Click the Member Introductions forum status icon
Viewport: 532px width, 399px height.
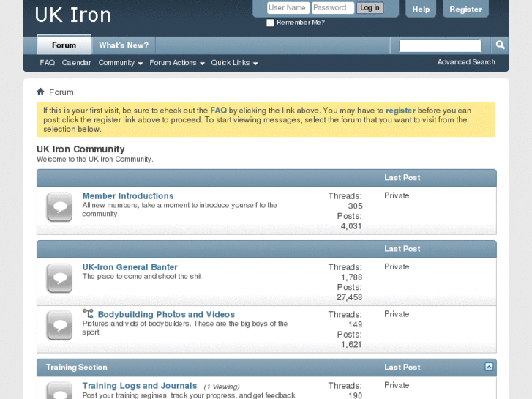[59, 206]
